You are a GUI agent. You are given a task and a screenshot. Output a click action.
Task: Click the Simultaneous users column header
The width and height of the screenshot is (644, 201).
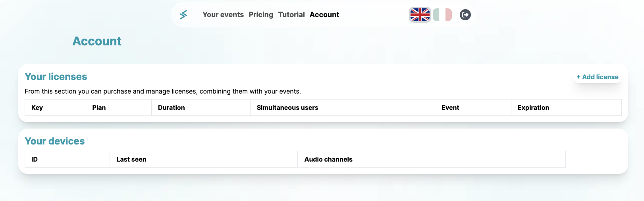coord(287,107)
